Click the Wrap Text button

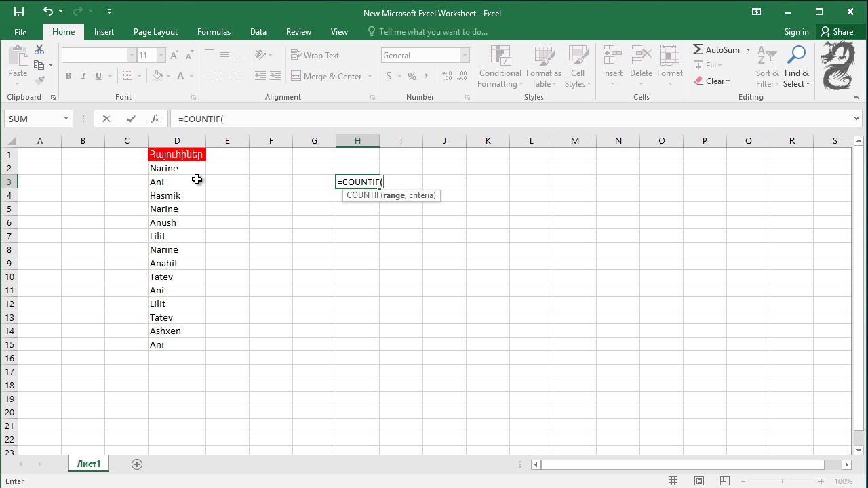click(x=315, y=56)
